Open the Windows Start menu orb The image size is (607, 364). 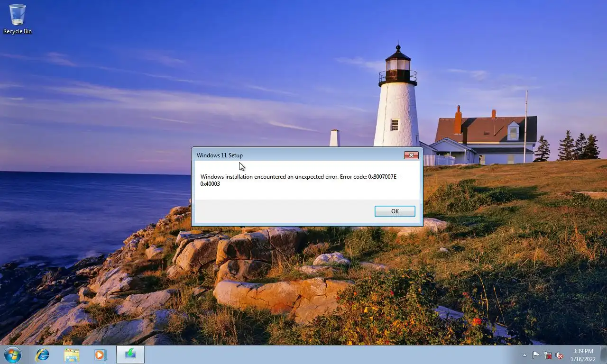12,355
